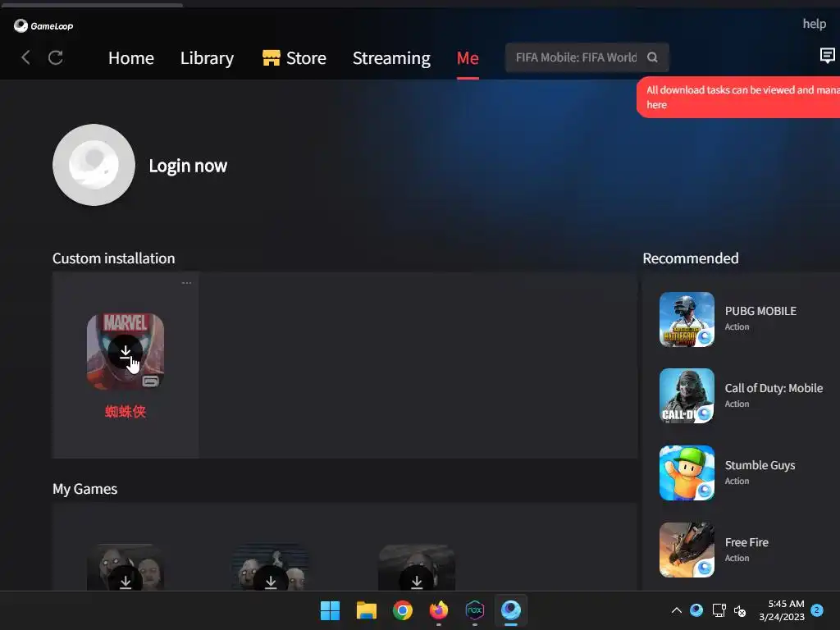Expand hidden system tray icons
Image resolution: width=840 pixels, height=630 pixels.
point(677,610)
